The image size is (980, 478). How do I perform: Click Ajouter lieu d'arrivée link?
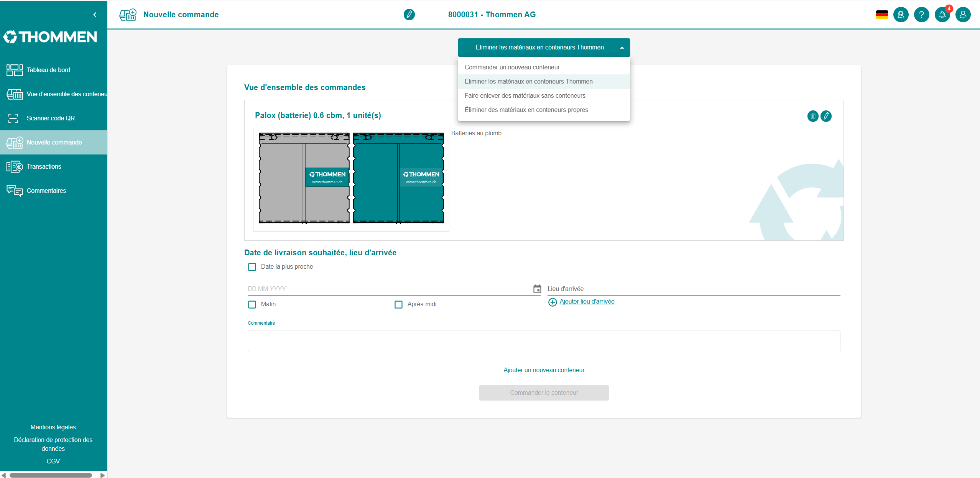pos(587,302)
